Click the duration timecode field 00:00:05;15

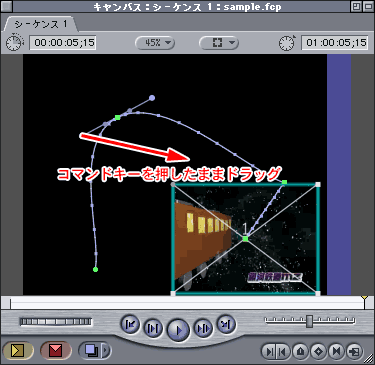pos(63,43)
